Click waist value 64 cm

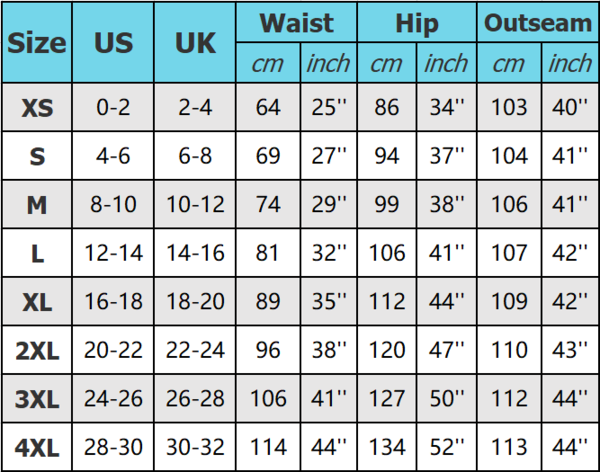tap(268, 108)
